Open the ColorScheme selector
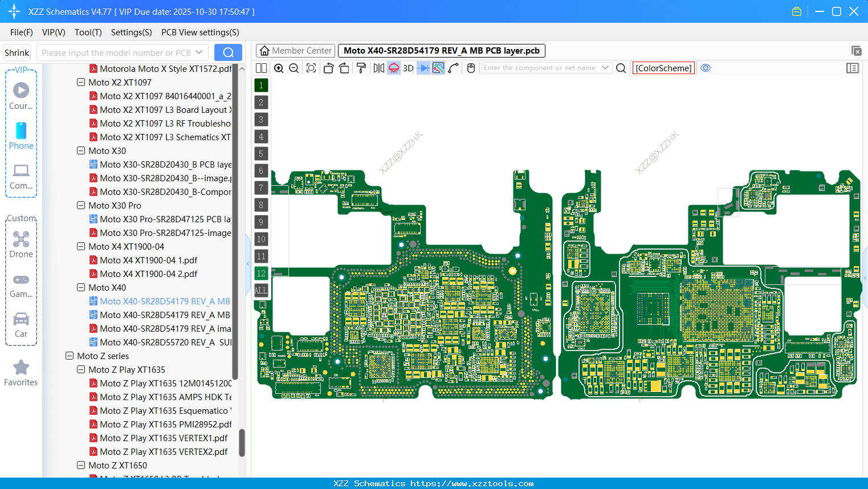The height and width of the screenshot is (489, 868). pyautogui.click(x=663, y=68)
